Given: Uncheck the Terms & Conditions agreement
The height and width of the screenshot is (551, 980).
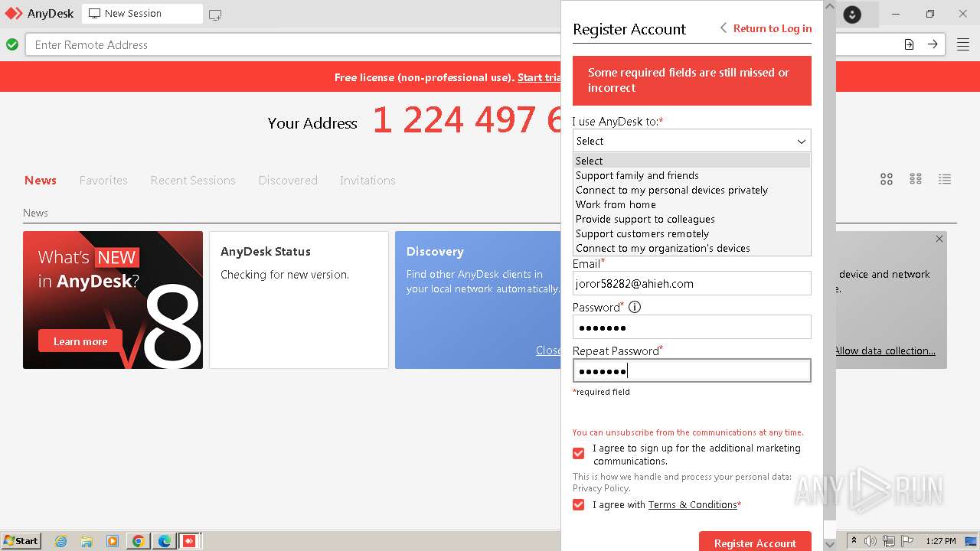Looking at the screenshot, I should point(579,505).
